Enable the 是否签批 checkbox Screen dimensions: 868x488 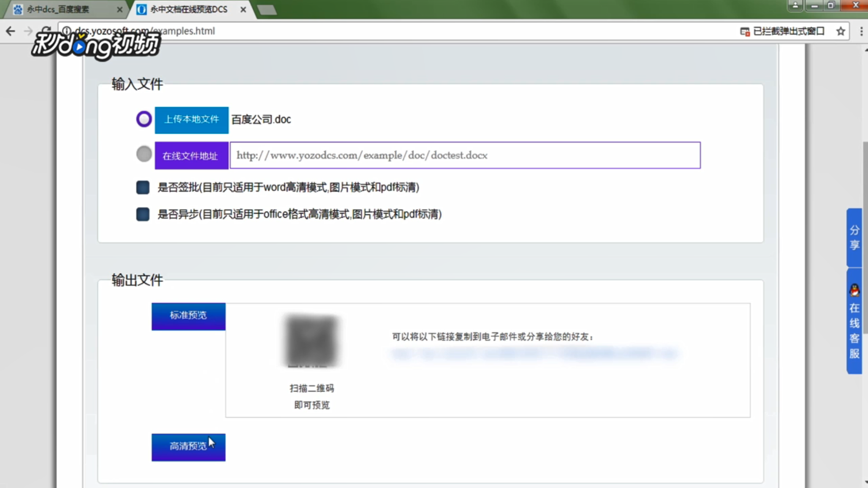click(143, 187)
